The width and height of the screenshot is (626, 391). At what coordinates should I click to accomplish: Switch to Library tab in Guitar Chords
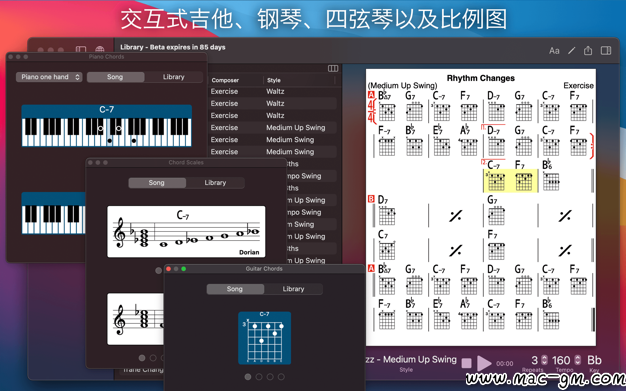coord(293,289)
